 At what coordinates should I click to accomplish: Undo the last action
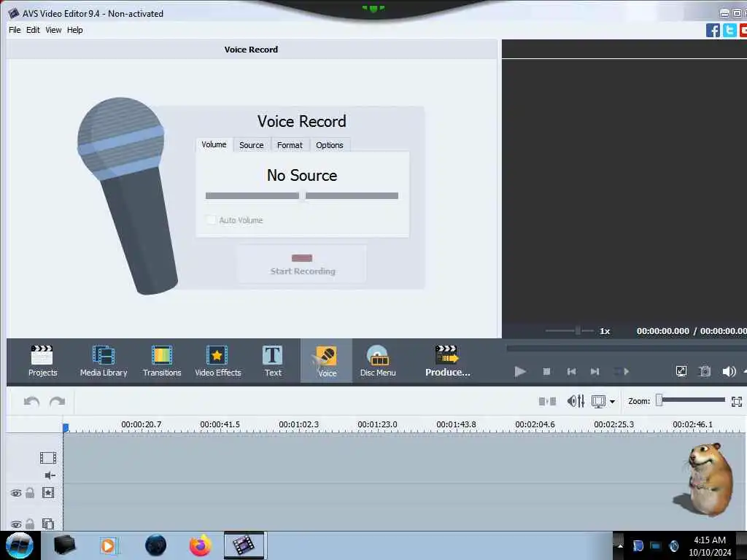31,402
